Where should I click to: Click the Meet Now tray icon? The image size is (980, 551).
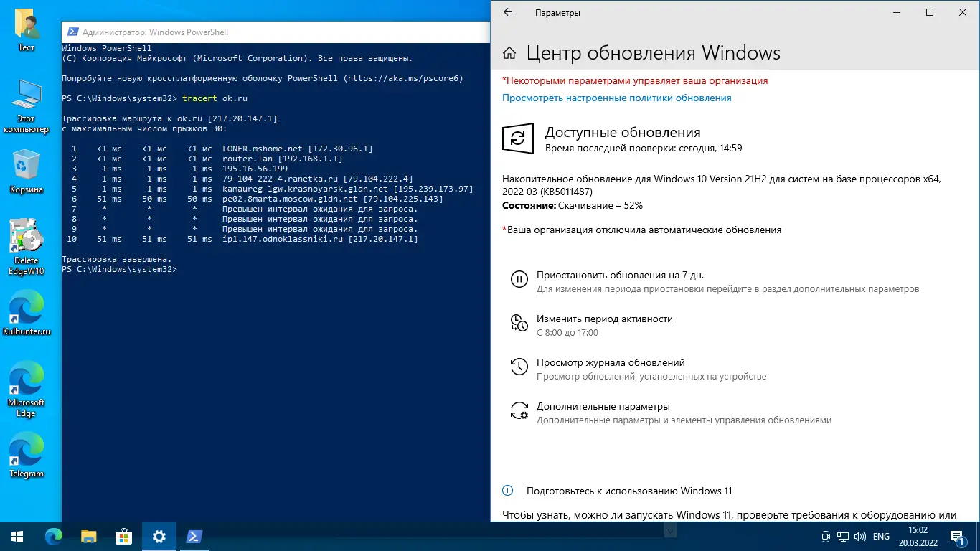825,537
